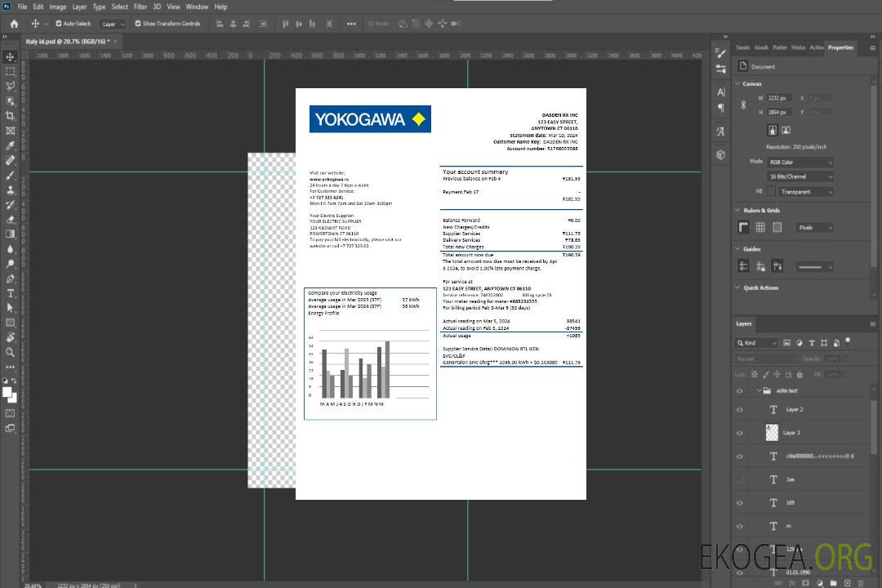Collapse the Canvas section
The width and height of the screenshot is (882, 588).
(x=737, y=84)
